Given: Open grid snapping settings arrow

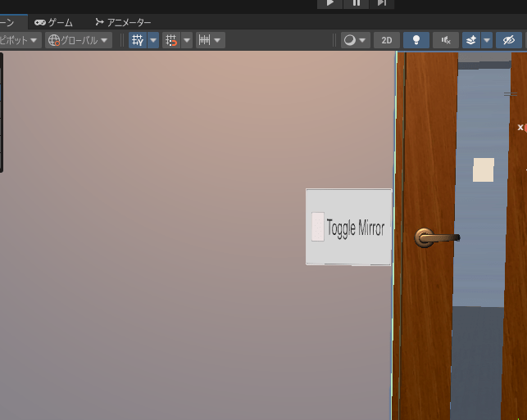Looking at the screenshot, I should [187, 40].
